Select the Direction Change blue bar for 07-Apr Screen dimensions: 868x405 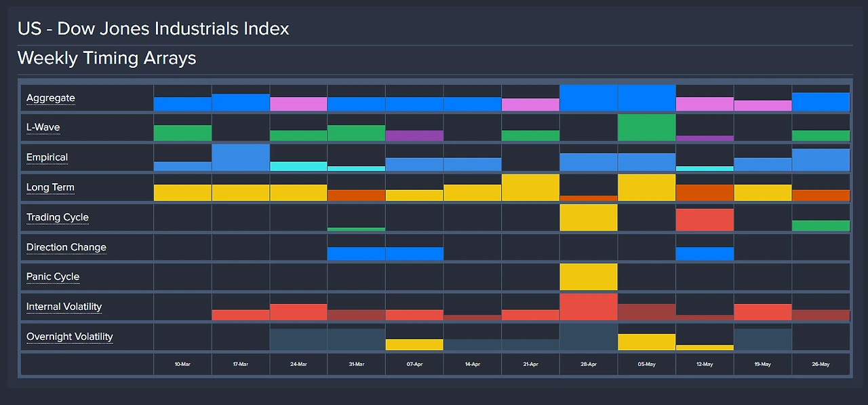point(414,254)
